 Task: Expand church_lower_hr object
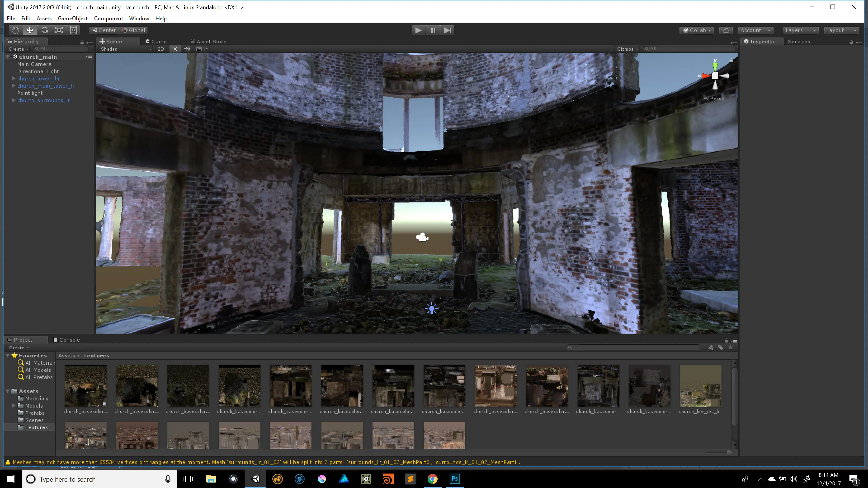[x=14, y=78]
